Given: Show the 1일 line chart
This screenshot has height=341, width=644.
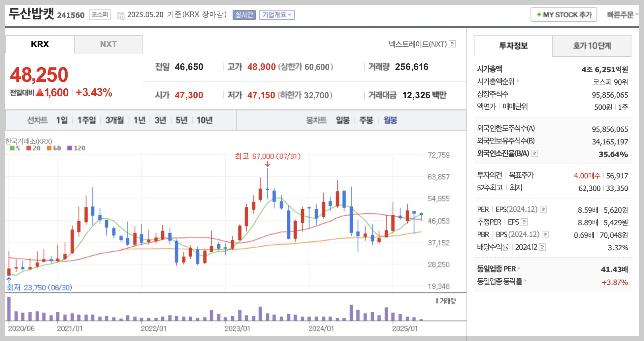Looking at the screenshot, I should (x=62, y=120).
